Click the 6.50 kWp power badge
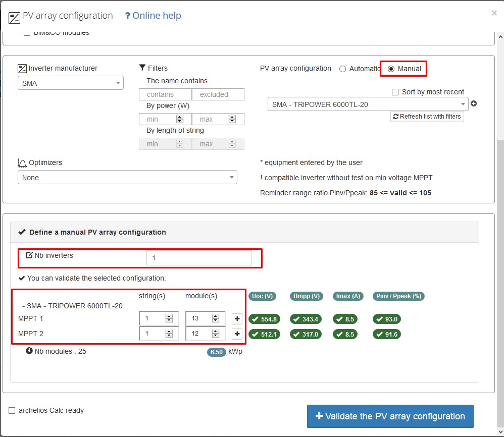This screenshot has width=504, height=437. coord(216,352)
